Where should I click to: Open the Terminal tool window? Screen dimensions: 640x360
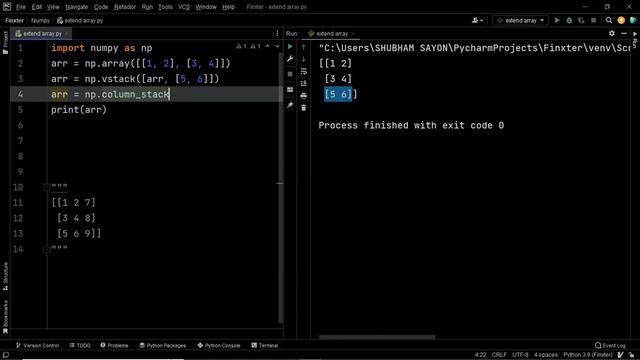(264, 345)
